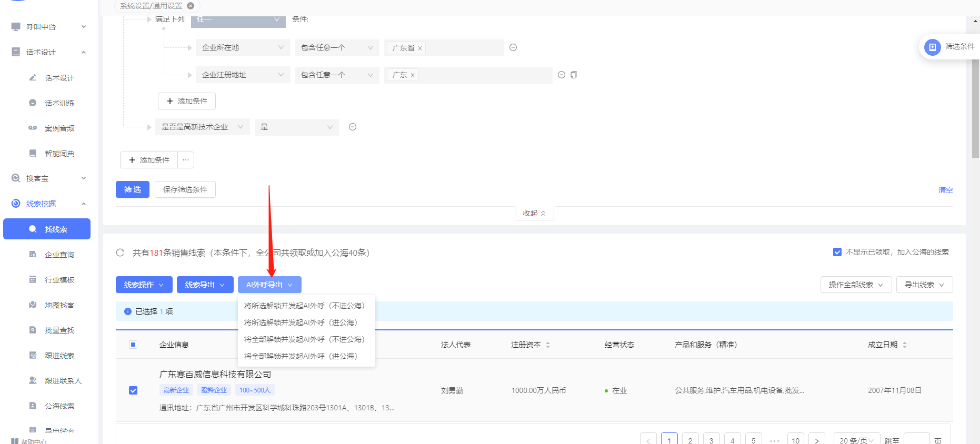Screen dimensions: 980x444
Task: Click 保存筛选条件 button
Action: [x=185, y=189]
